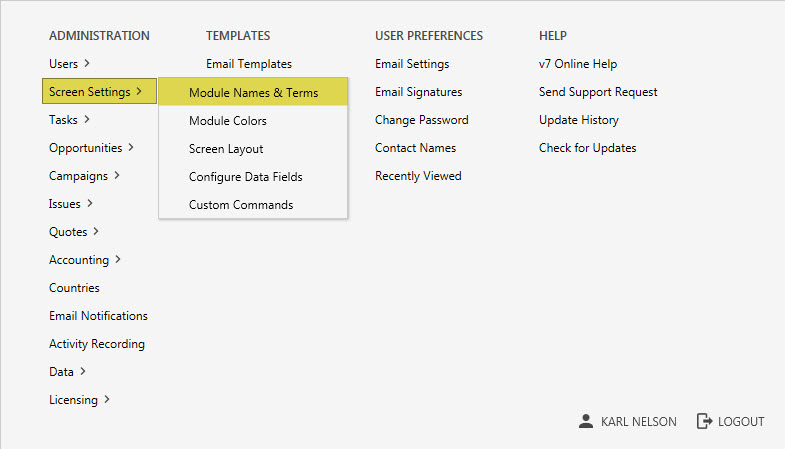Click Send Support Request
Image resolution: width=785 pixels, height=449 pixels.
598,92
